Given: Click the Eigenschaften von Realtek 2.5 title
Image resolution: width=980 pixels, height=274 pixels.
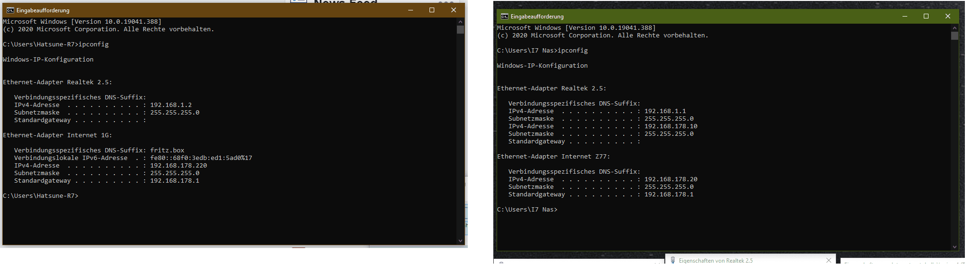Looking at the screenshot, I should tap(716, 260).
